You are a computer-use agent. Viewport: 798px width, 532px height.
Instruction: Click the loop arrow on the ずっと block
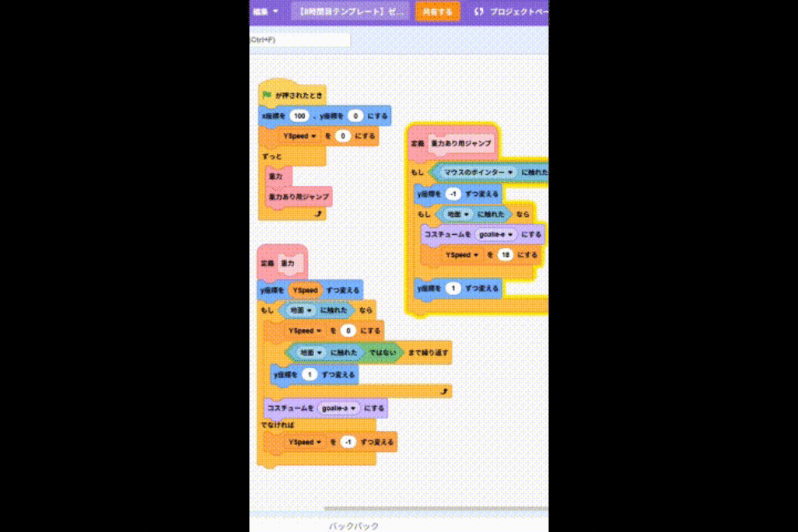317,213
